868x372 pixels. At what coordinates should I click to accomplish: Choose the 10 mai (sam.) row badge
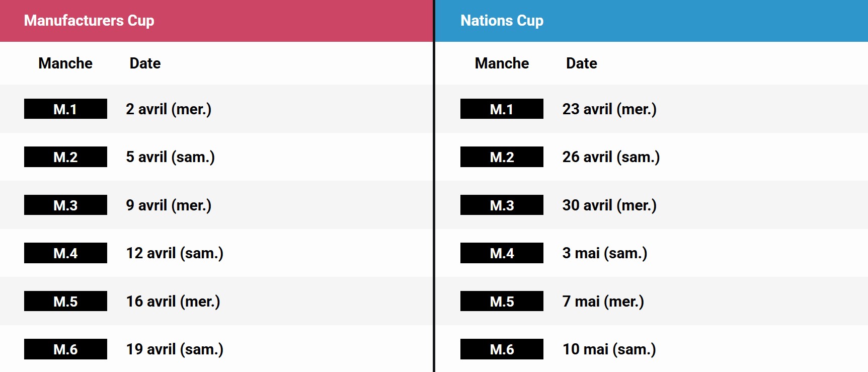pyautogui.click(x=502, y=349)
